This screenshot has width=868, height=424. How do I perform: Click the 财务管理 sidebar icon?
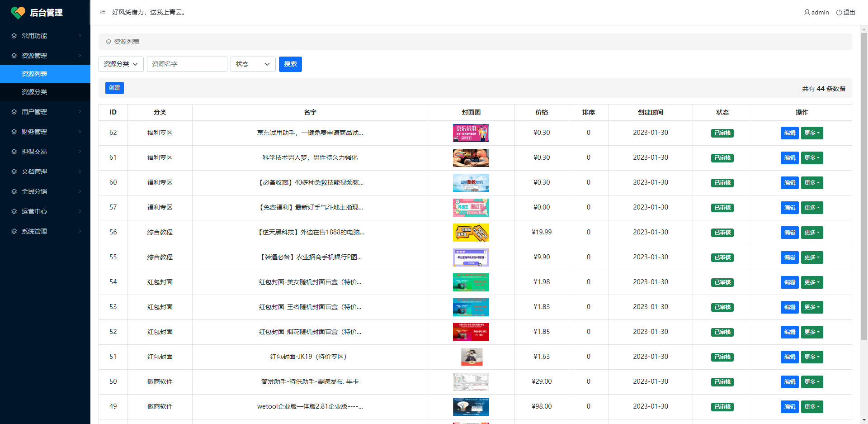pyautogui.click(x=14, y=132)
